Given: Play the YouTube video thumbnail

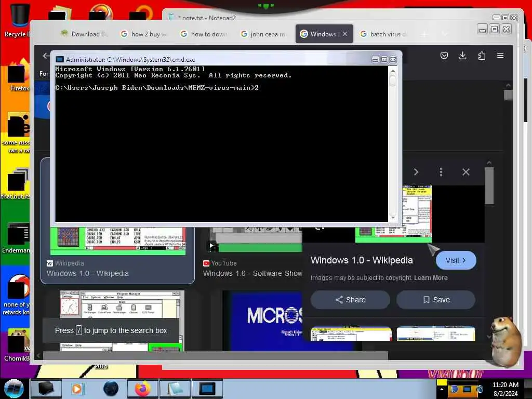Looking at the screenshot, I should [x=212, y=246].
